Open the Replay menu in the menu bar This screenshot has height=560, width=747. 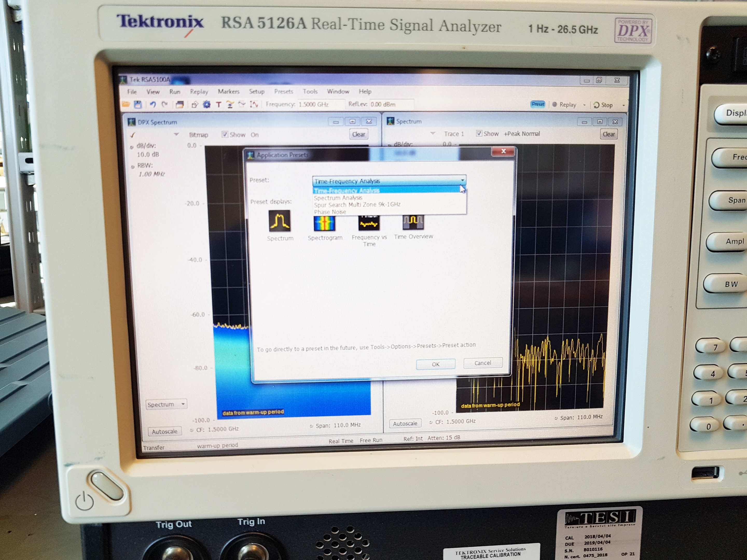tap(199, 92)
